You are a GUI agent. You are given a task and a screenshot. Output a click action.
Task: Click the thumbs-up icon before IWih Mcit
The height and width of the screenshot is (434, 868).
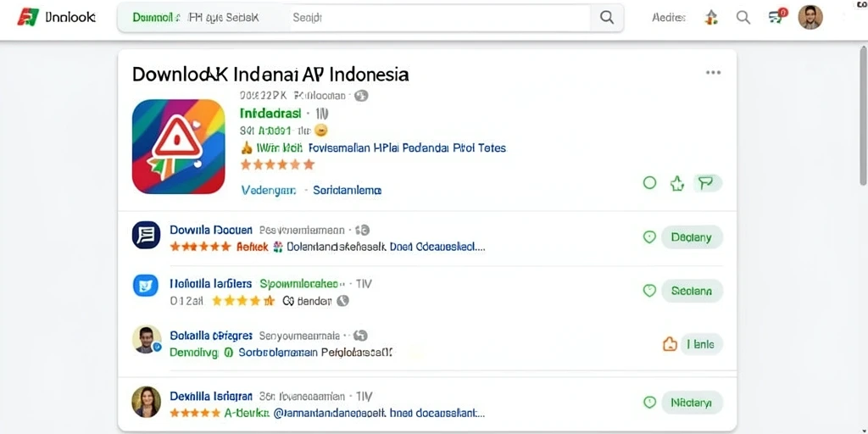247,147
